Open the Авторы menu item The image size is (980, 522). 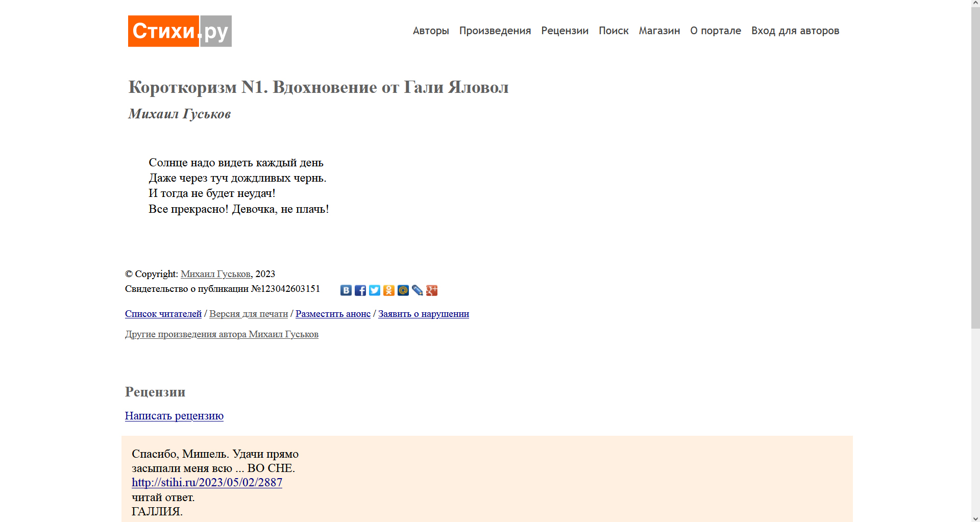(430, 31)
